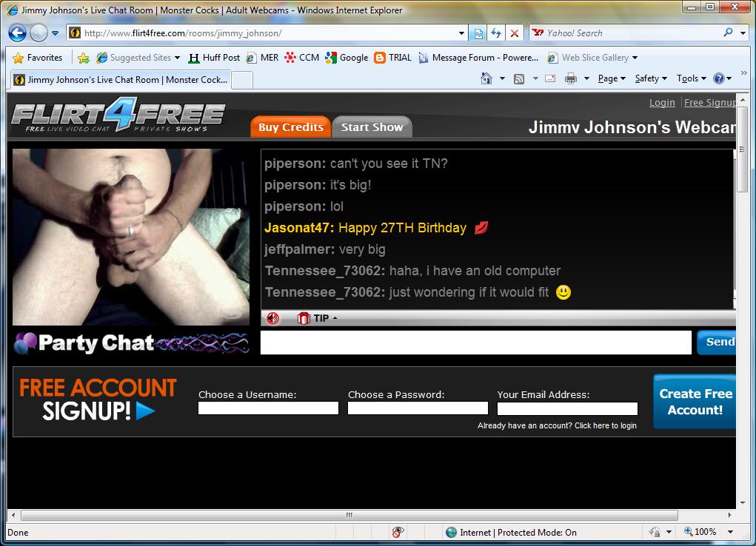Image resolution: width=756 pixels, height=546 pixels.
Task: Open the Suggested Sites dropdown
Action: click(138, 58)
